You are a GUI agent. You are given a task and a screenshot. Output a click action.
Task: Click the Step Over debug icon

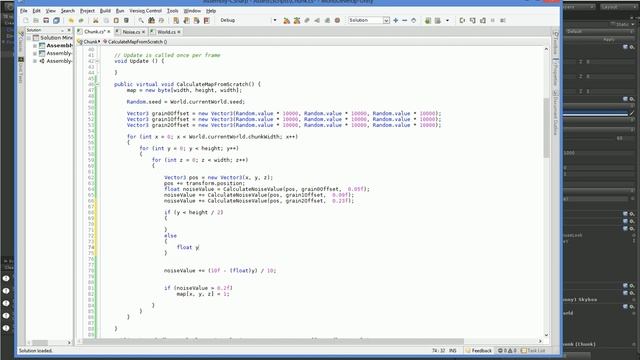462,20
